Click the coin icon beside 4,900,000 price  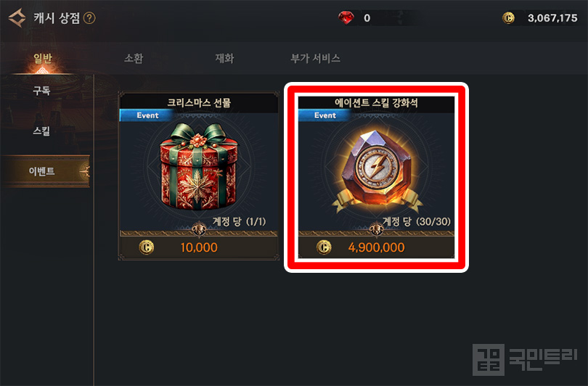324,247
